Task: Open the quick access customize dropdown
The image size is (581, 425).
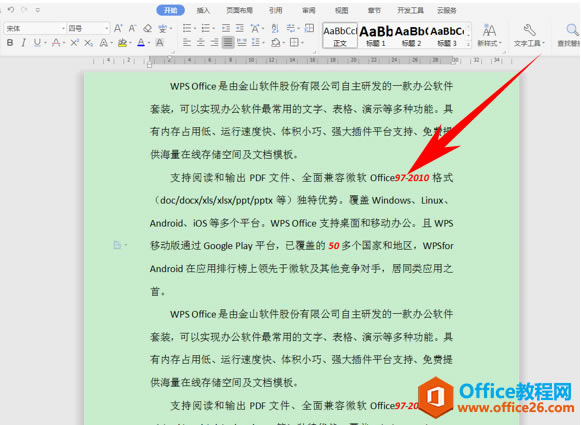Action: click(37, 10)
